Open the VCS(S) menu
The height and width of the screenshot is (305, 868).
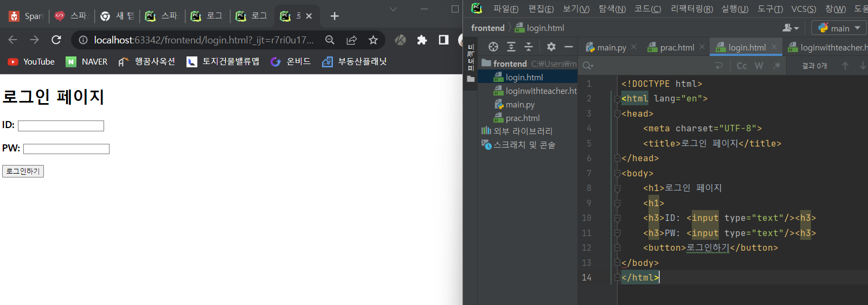(x=804, y=9)
